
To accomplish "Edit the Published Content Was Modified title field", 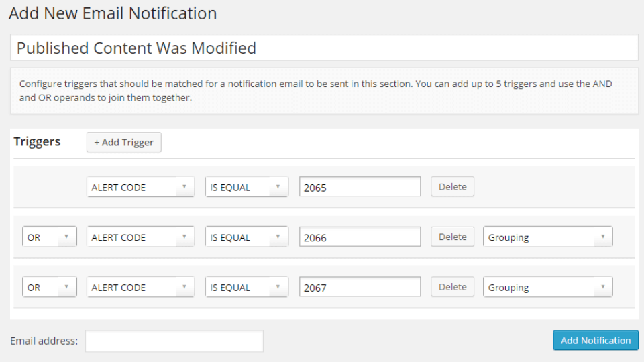I will click(324, 48).
